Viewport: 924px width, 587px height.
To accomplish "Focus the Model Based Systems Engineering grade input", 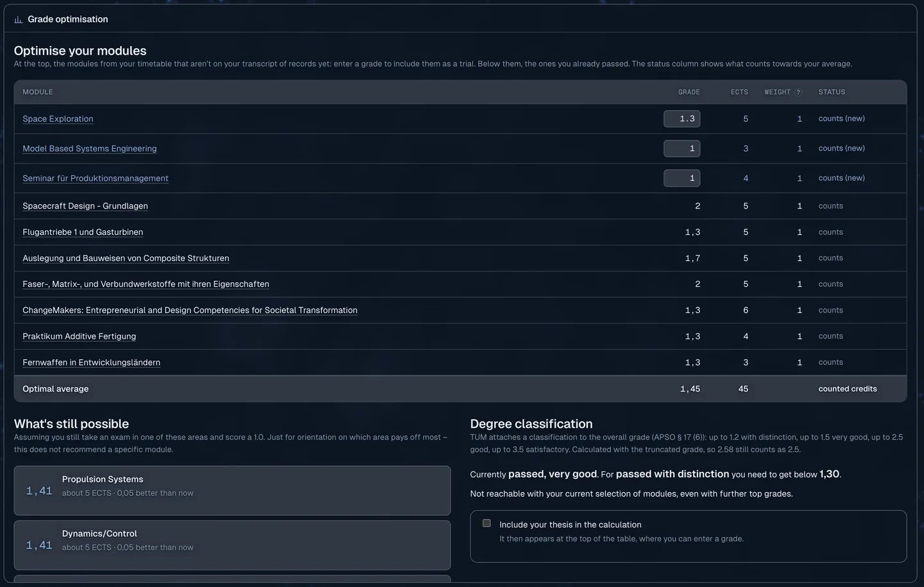I will tap(681, 148).
